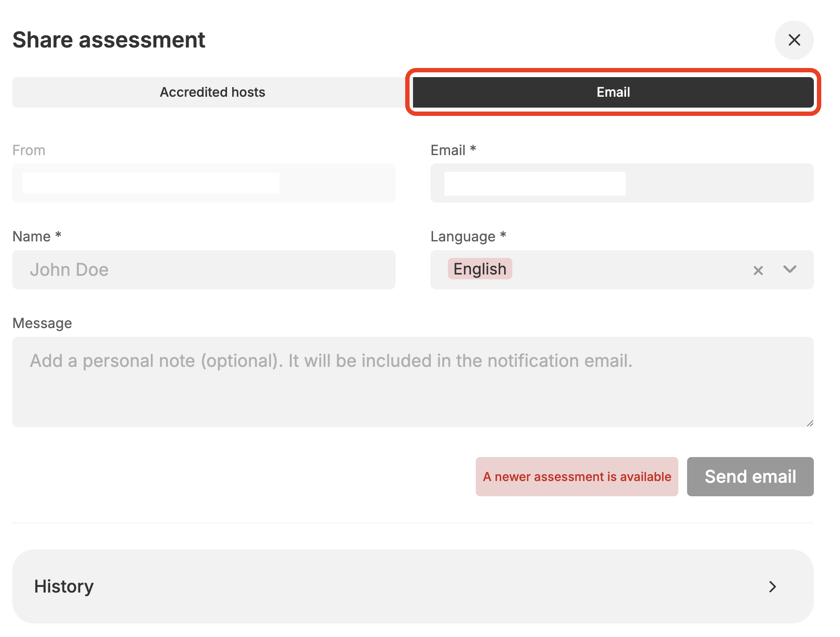Close the Share assessment dialog

click(x=794, y=40)
